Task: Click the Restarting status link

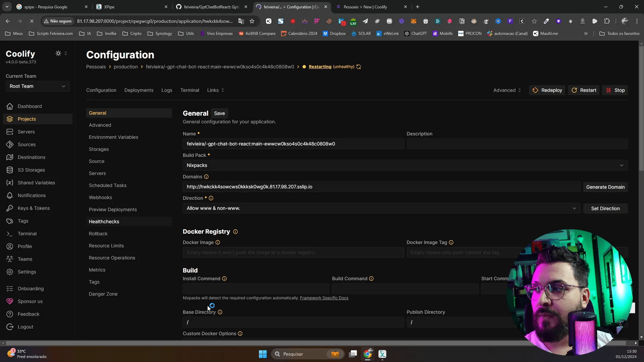Action: point(320,67)
